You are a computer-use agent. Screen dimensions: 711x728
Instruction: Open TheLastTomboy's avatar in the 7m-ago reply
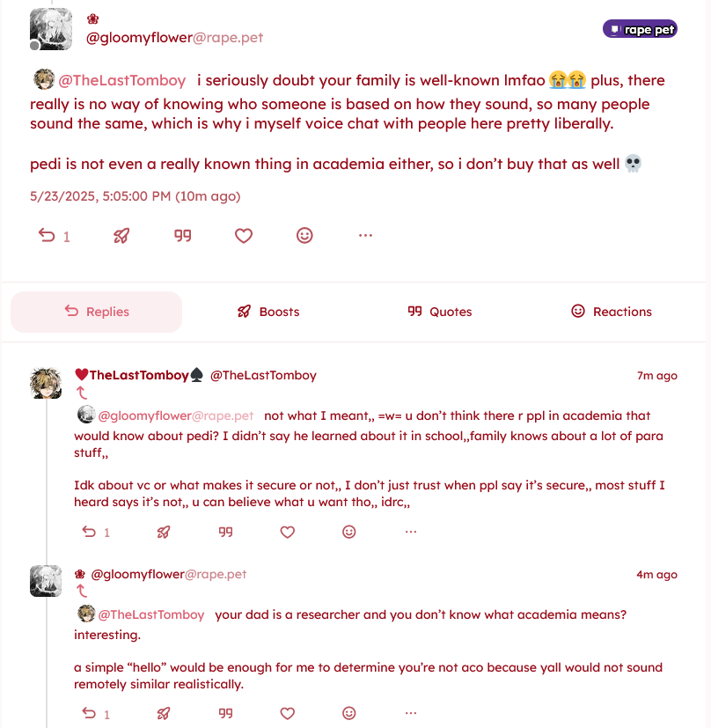tap(46, 383)
